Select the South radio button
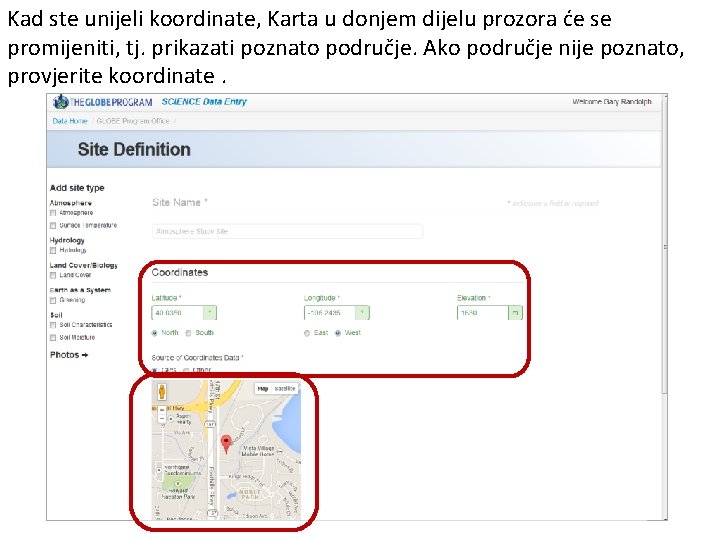 pos(188,333)
